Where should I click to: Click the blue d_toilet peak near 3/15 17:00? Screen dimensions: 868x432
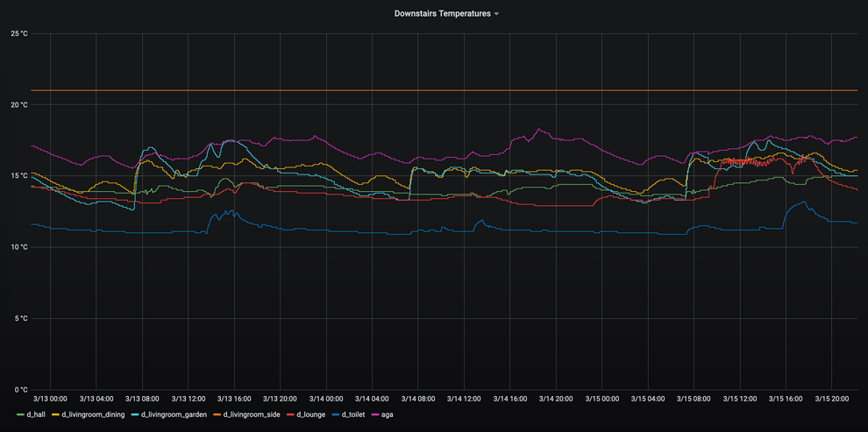(x=803, y=202)
